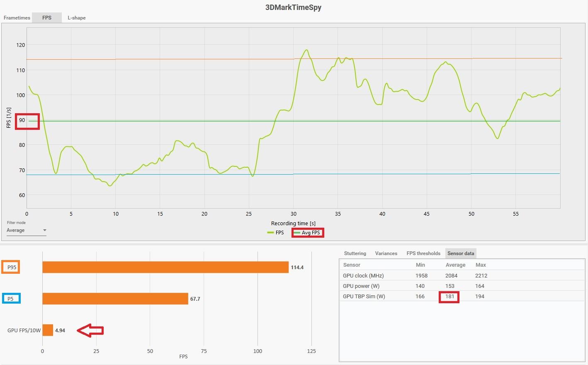Click the 67.7 value label

tap(195, 299)
